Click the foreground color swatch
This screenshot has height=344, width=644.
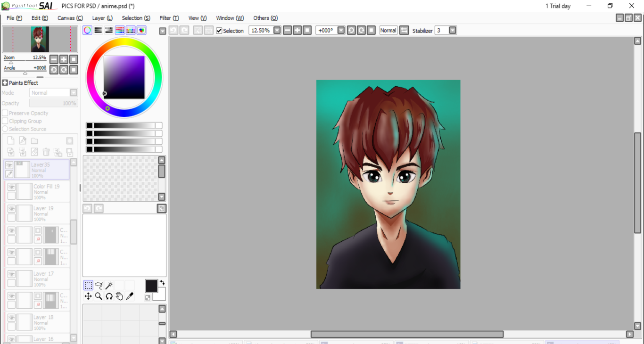pos(151,286)
